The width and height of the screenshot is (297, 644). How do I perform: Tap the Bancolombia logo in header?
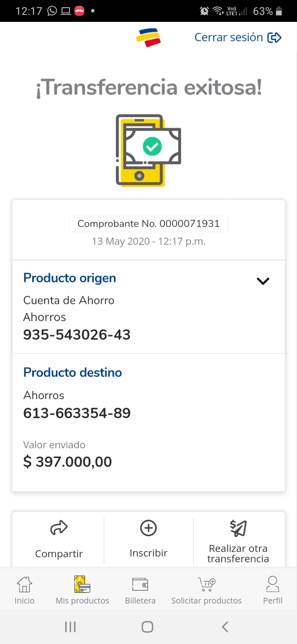(148, 37)
